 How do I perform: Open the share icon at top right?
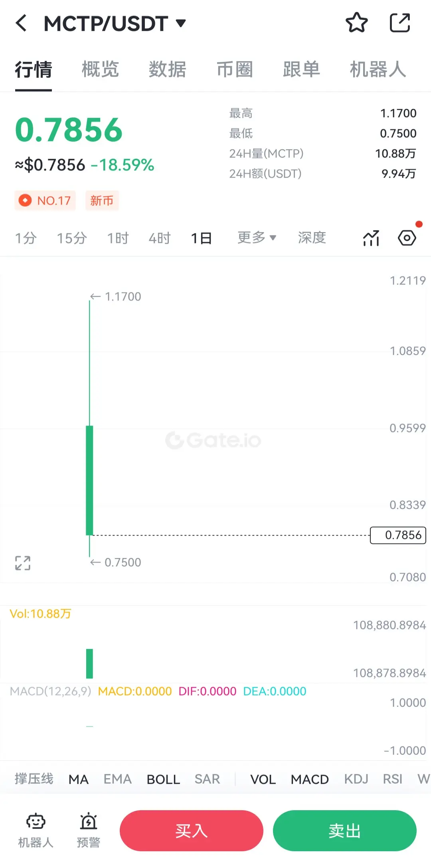point(400,23)
